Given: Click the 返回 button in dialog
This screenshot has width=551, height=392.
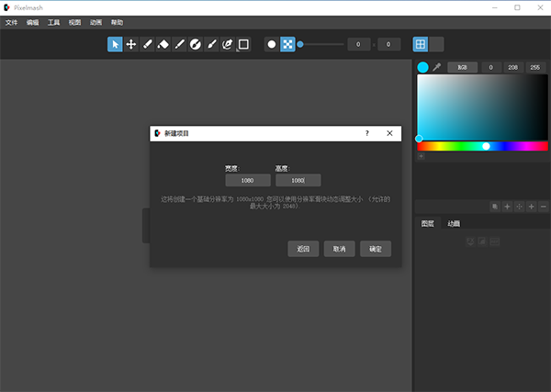Looking at the screenshot, I should tap(302, 249).
